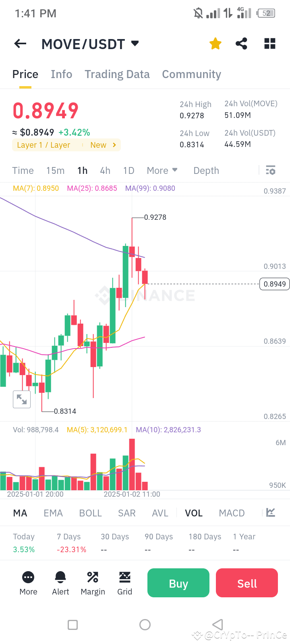Tap the Margin percentage icon
Viewport: 290px width, 644px height.
(93, 582)
